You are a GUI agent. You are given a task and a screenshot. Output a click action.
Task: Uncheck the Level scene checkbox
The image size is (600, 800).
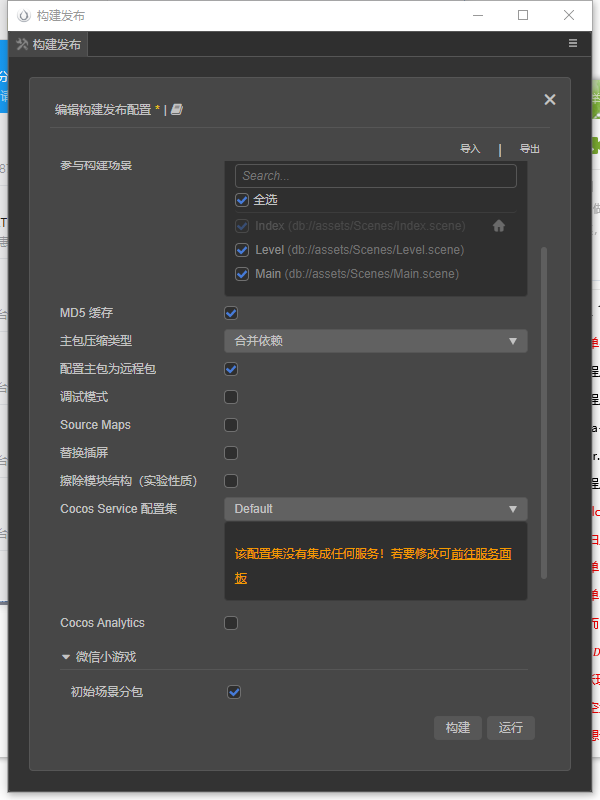click(242, 250)
